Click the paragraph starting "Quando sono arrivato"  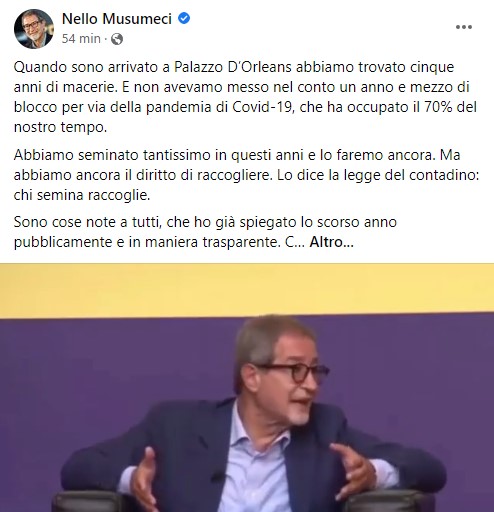coord(245,97)
